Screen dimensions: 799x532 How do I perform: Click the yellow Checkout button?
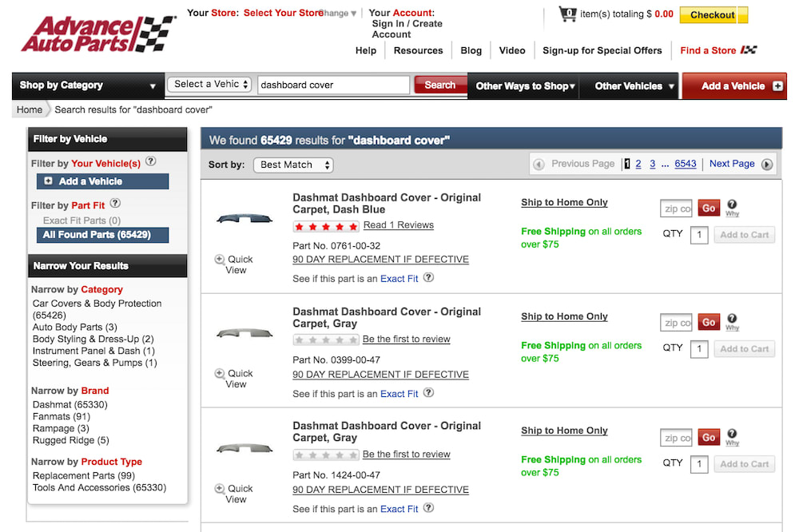pyautogui.click(x=714, y=14)
